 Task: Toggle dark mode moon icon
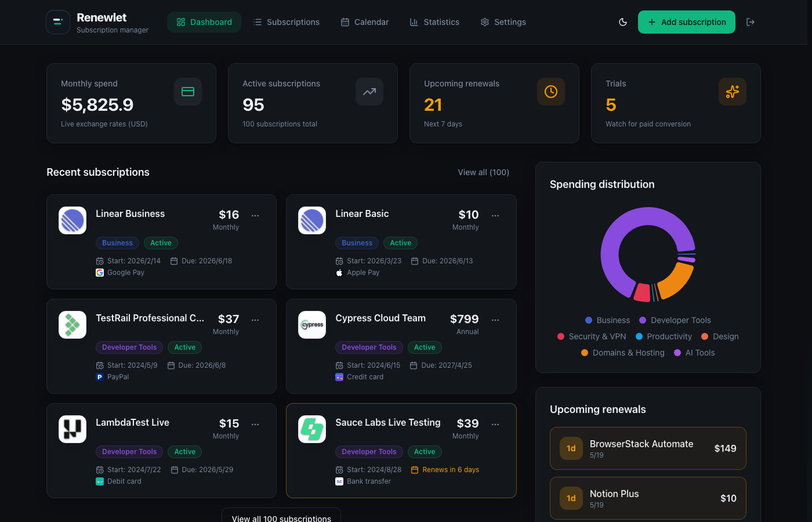(x=623, y=22)
